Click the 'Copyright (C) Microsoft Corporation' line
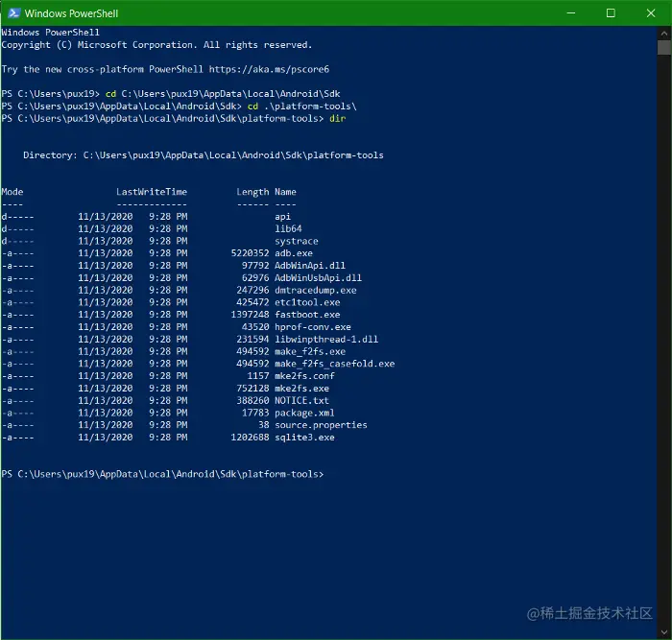Viewport: 672px width, 640px height. [156, 45]
